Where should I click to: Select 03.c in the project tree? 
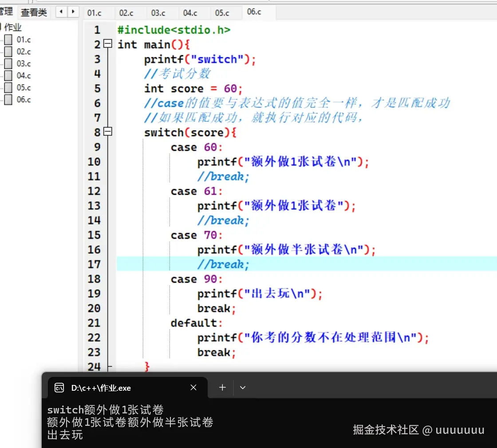pos(24,64)
